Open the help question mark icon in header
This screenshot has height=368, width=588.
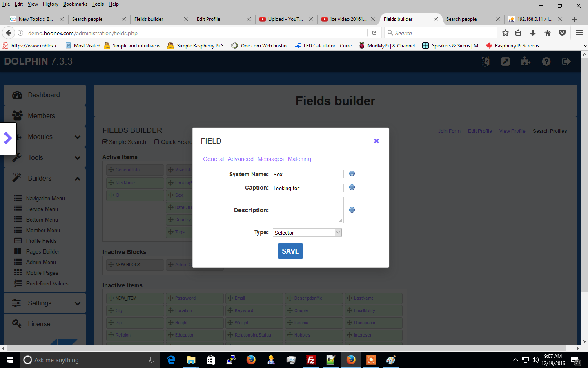point(546,61)
